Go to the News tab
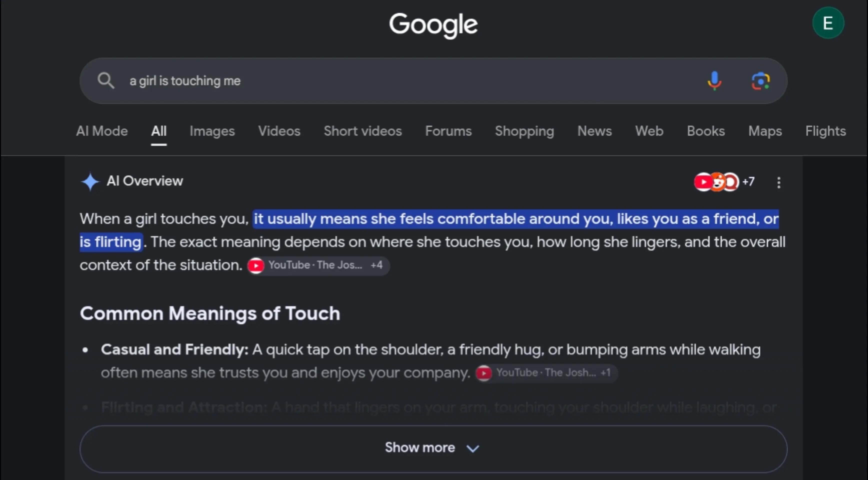Viewport: 868px width, 480px height. 594,131
